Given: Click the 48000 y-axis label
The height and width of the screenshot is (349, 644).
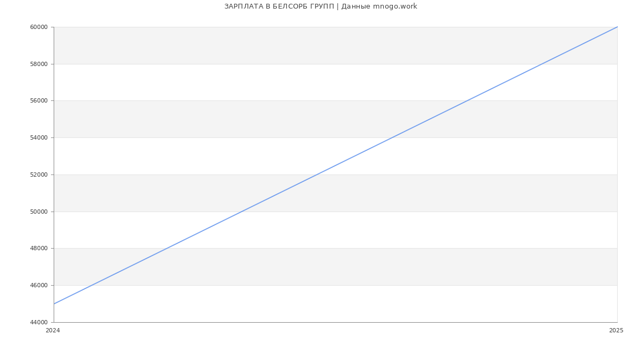Looking at the screenshot, I should click(39, 249).
